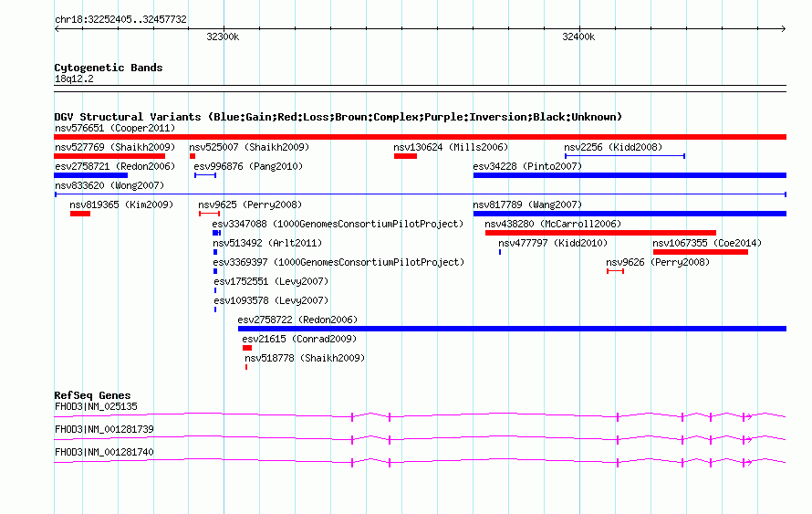The width and height of the screenshot is (812, 514).
Task: Click the esv996876 (Pang2010) variant label
Action: [x=248, y=166]
